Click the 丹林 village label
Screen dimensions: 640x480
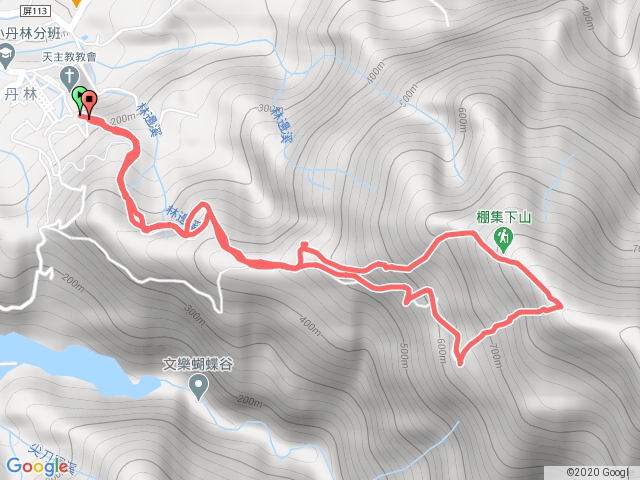(x=20, y=95)
